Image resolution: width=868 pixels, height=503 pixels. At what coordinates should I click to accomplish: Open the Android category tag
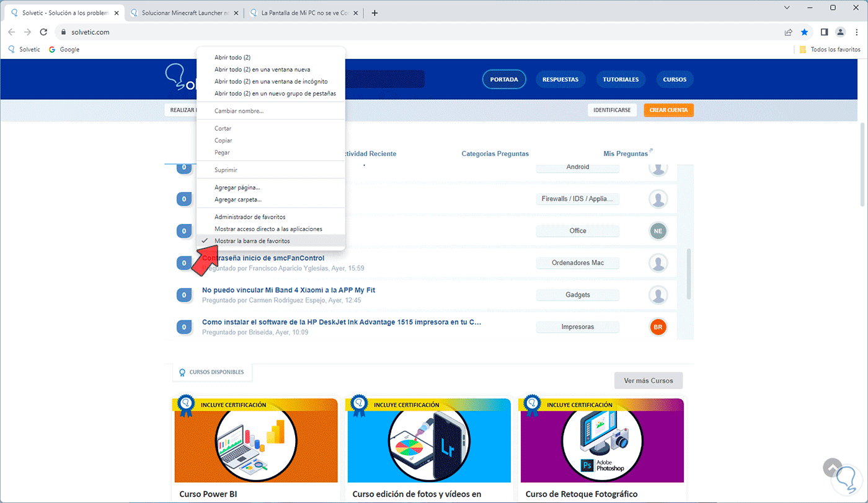tap(578, 167)
